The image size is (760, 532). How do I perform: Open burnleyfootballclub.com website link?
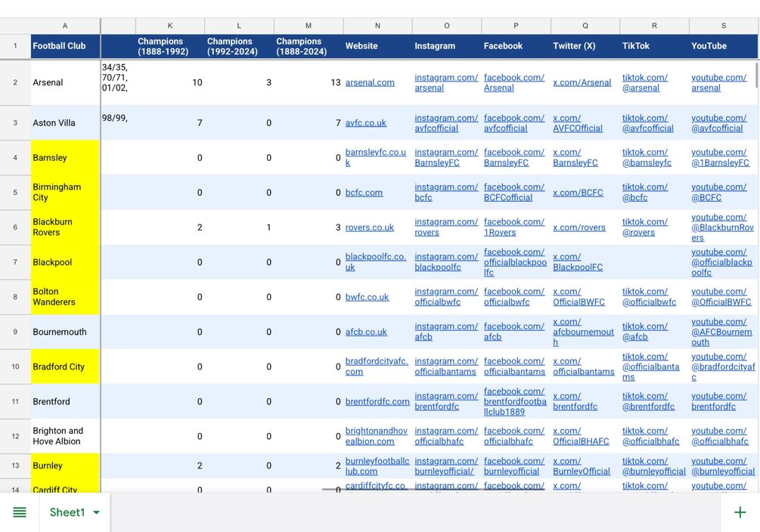377,466
